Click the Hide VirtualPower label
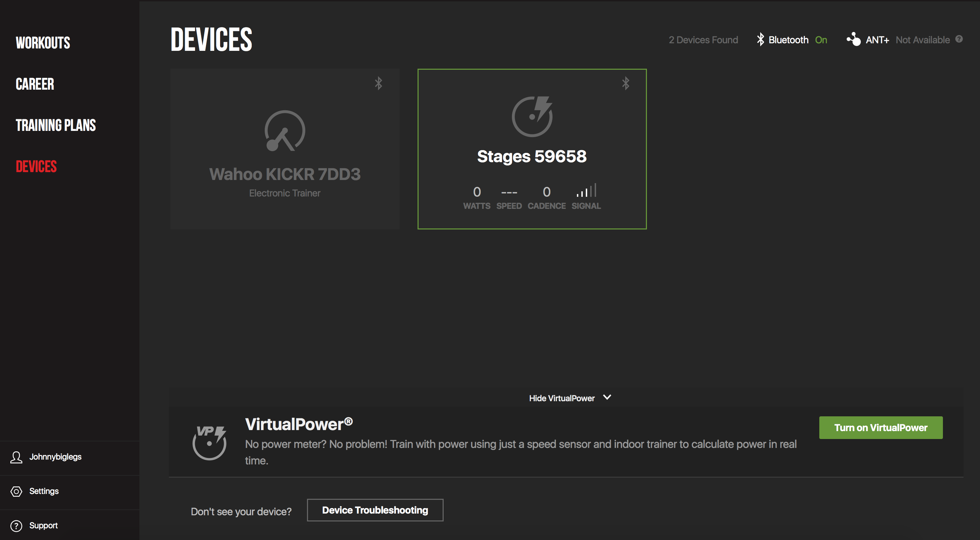Viewport: 980px width, 540px height. pyautogui.click(x=561, y=398)
